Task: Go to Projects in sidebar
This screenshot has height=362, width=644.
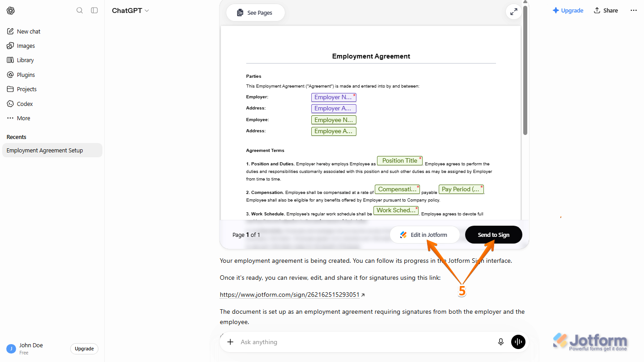Action: [x=52, y=89]
